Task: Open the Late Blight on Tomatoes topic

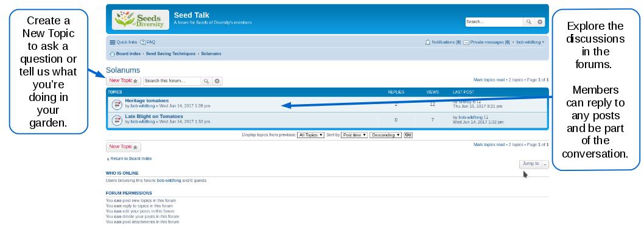Action: [x=154, y=116]
